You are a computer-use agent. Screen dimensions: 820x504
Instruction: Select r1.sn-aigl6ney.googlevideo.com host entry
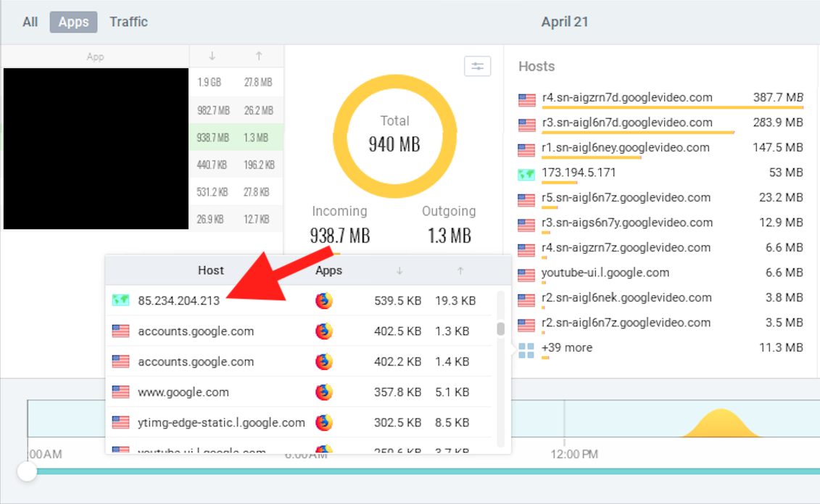pyautogui.click(x=625, y=148)
